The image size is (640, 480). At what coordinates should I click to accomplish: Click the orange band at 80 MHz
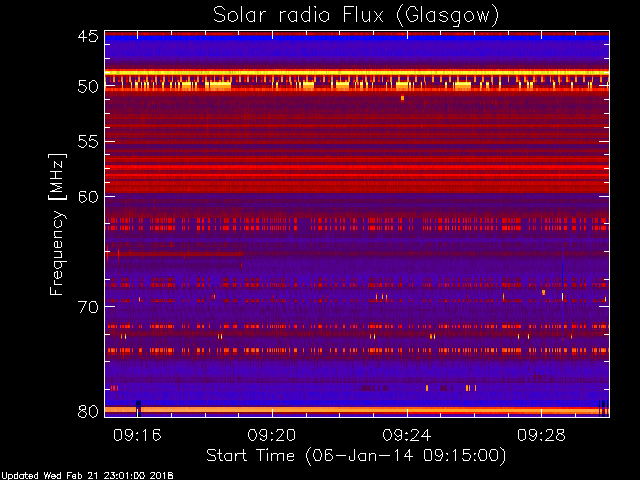[357, 410]
